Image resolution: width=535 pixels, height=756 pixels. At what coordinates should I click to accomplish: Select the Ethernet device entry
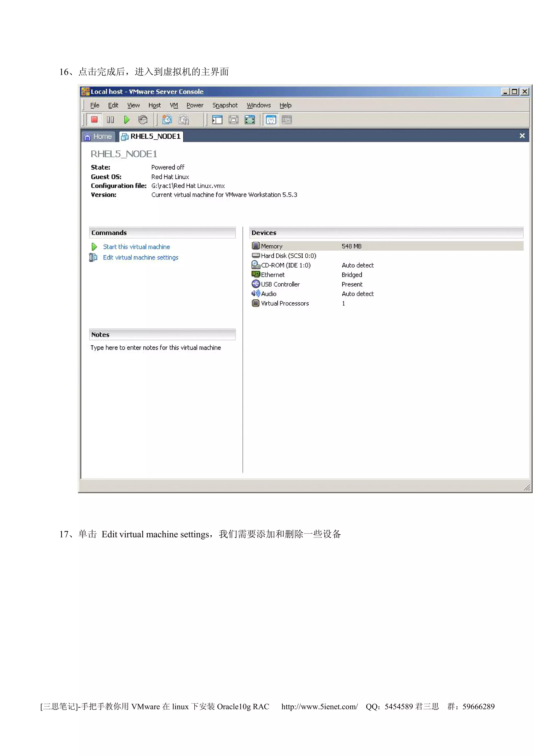(x=268, y=275)
